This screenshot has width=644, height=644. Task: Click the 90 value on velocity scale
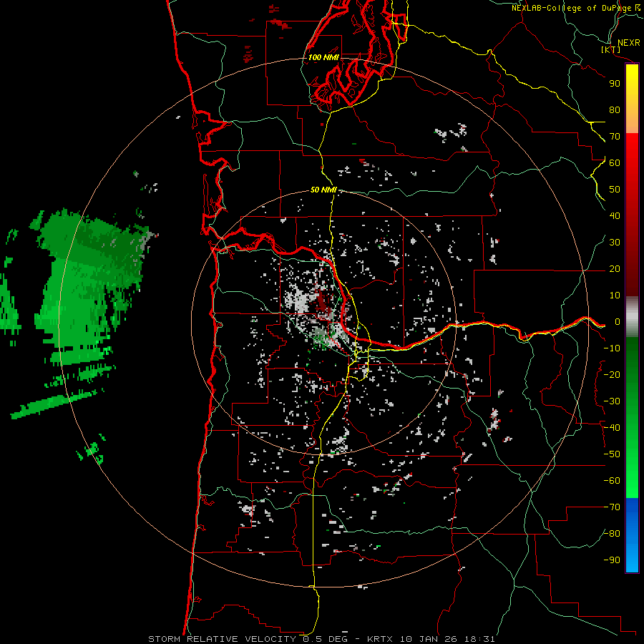pos(615,84)
